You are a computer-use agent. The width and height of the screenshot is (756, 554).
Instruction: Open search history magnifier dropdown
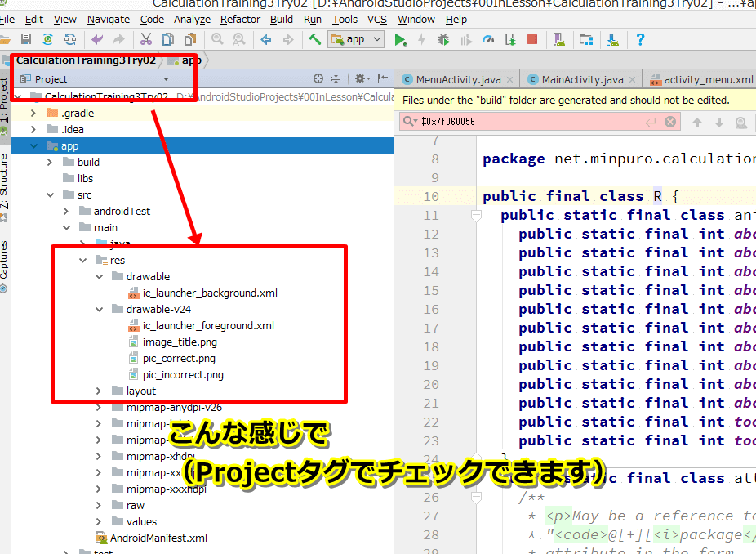tap(410, 121)
